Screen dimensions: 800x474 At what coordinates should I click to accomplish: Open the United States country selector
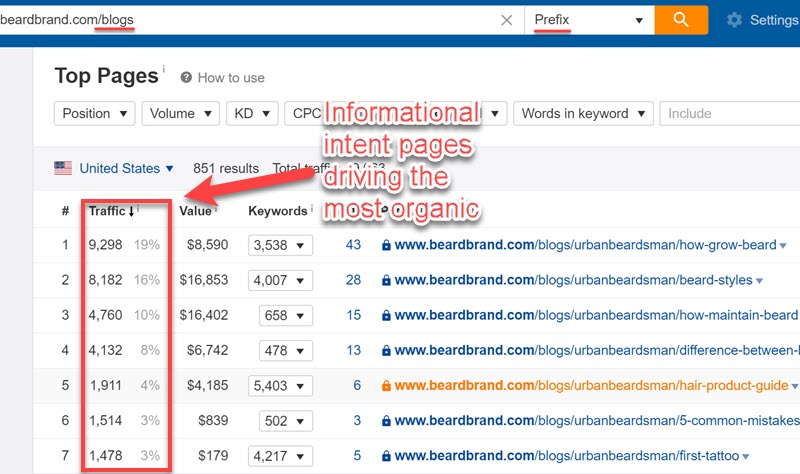pyautogui.click(x=127, y=168)
